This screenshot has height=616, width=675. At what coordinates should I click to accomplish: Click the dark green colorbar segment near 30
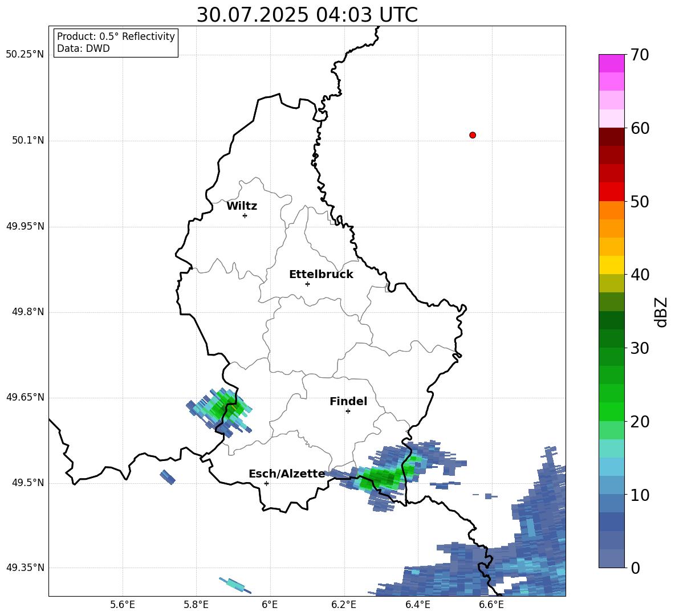click(x=611, y=338)
